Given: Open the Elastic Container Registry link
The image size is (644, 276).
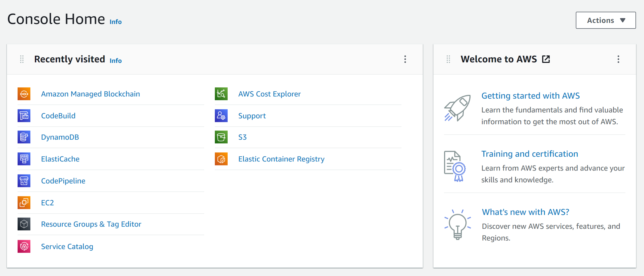Looking at the screenshot, I should [x=281, y=159].
